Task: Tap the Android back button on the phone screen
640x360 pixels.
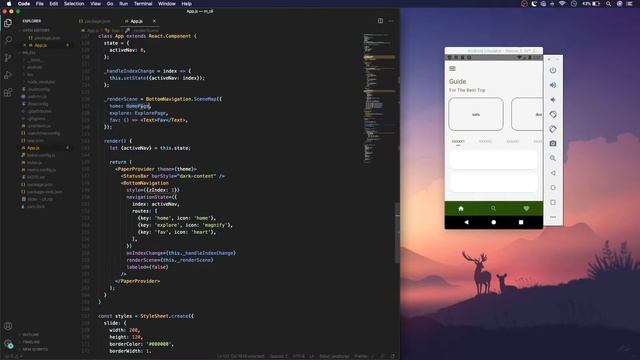Action: tap(467, 222)
